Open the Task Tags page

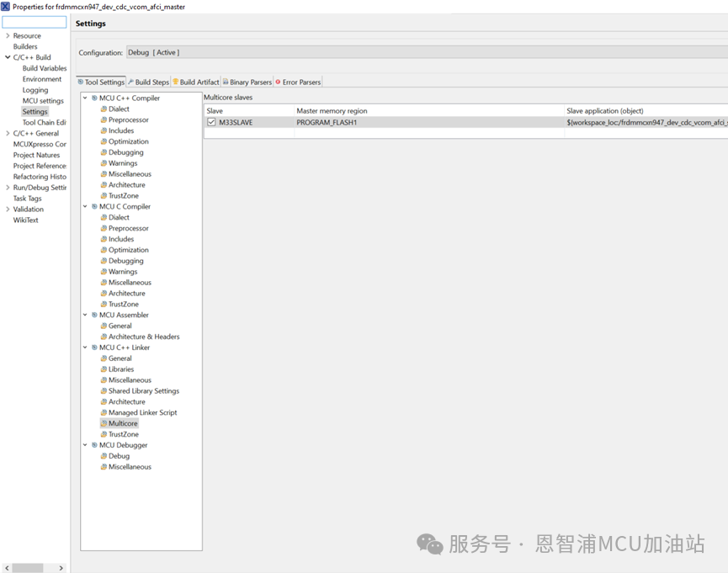click(28, 199)
